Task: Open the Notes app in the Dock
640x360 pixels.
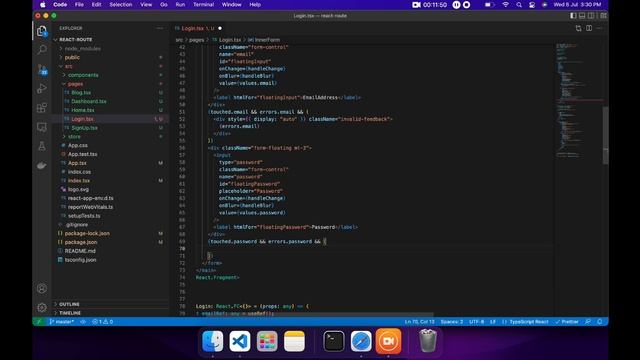Action: pyautogui.click(x=294, y=341)
